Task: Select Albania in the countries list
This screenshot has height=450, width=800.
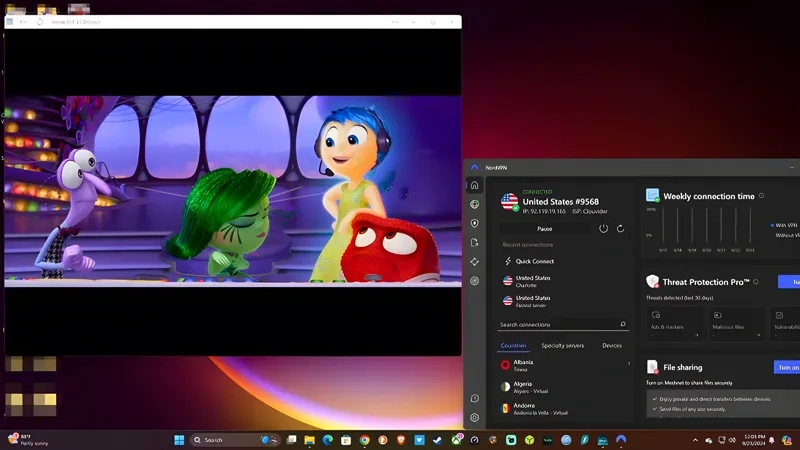Action: pyautogui.click(x=561, y=365)
